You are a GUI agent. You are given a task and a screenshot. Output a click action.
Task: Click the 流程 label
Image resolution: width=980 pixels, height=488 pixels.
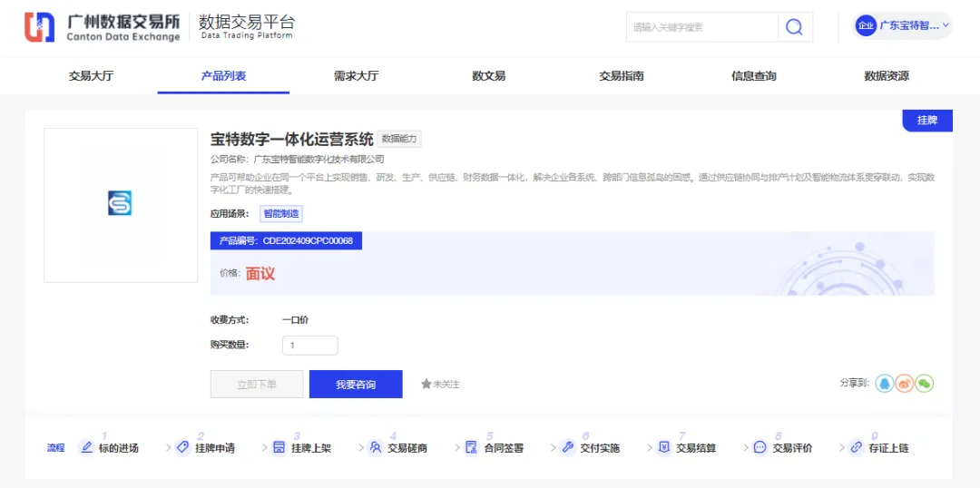[x=55, y=448]
